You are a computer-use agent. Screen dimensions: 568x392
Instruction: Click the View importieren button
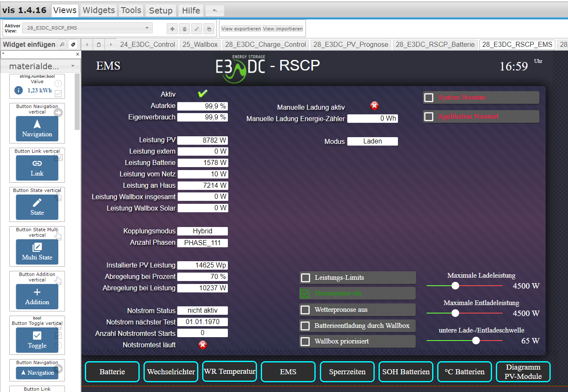point(283,29)
